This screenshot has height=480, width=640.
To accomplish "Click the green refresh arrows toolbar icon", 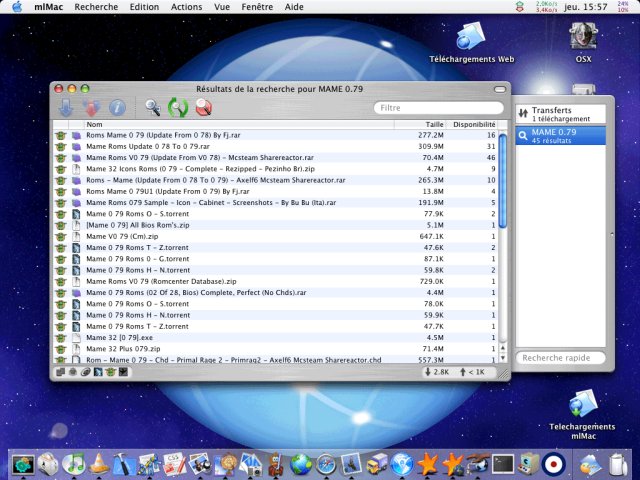I will pos(178,107).
